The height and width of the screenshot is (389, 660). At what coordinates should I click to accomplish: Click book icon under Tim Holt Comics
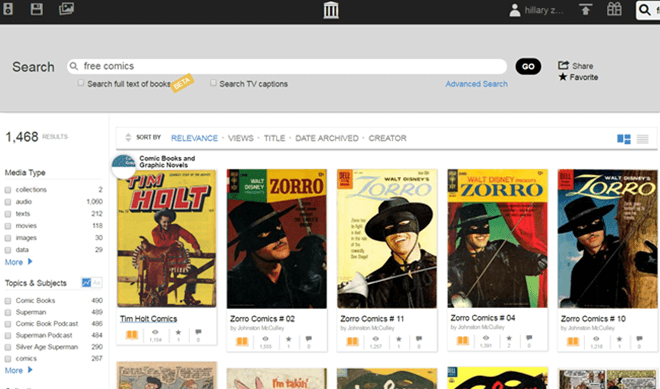(132, 335)
